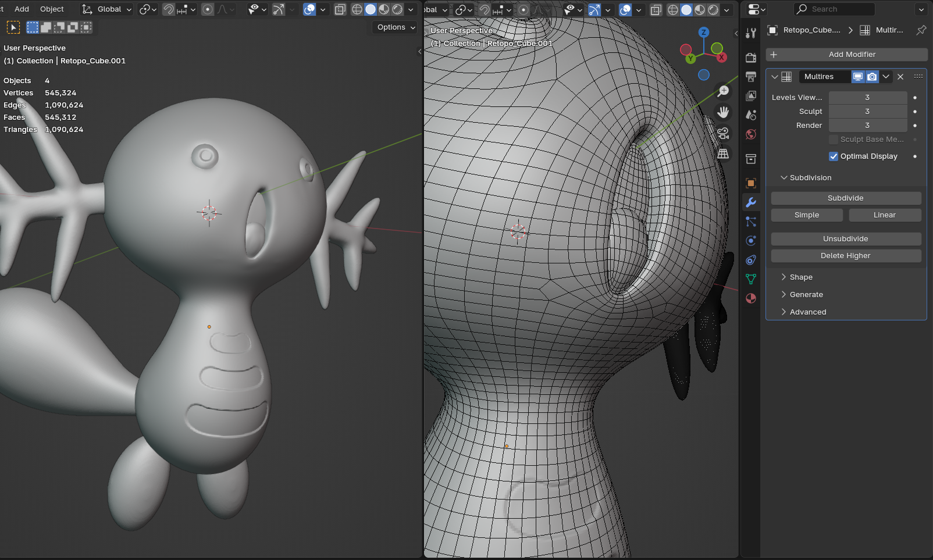Image resolution: width=933 pixels, height=560 pixels.
Task: Open the Options dropdown in left viewport
Action: pos(396,27)
